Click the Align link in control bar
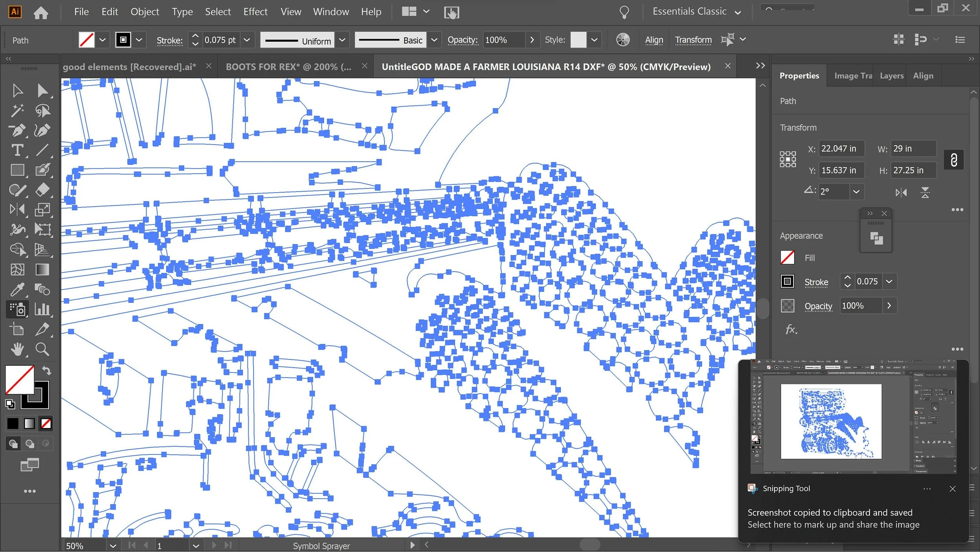Viewport: 980px width, 552px height. pos(654,40)
